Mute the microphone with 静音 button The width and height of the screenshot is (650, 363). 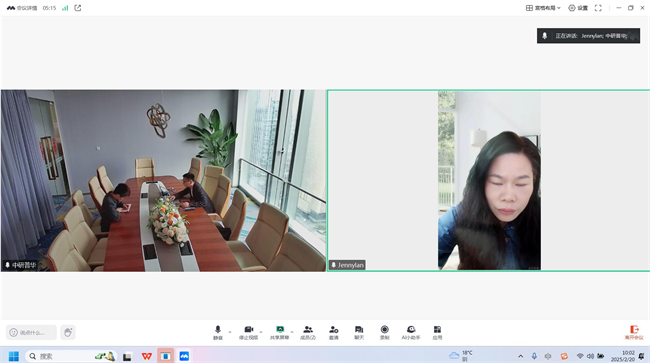click(x=218, y=332)
